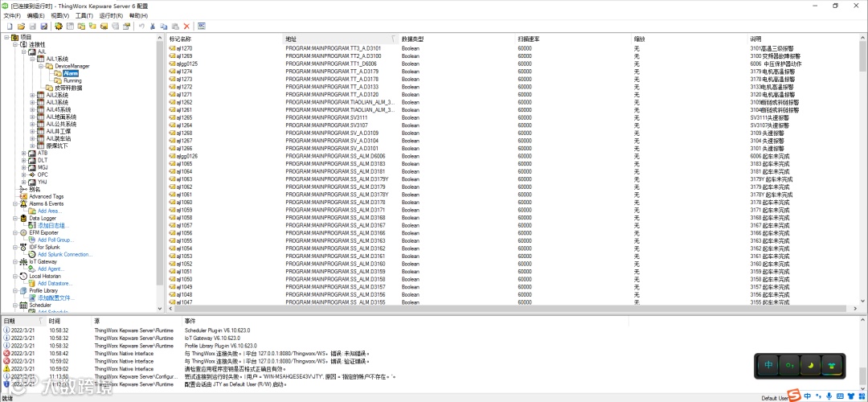This screenshot has width=868, height=402.
Task: Click the Save As floppy disk icon
Action: [x=43, y=26]
